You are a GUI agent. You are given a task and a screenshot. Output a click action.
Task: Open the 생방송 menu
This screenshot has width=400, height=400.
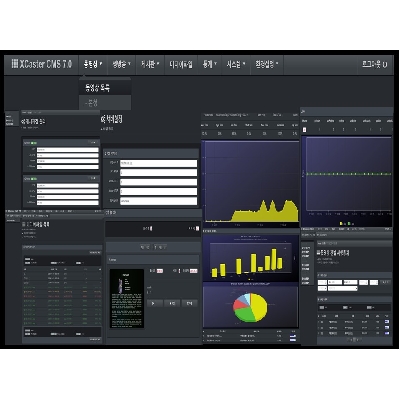pos(121,64)
